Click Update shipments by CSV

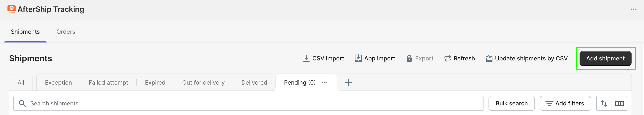[x=527, y=58]
